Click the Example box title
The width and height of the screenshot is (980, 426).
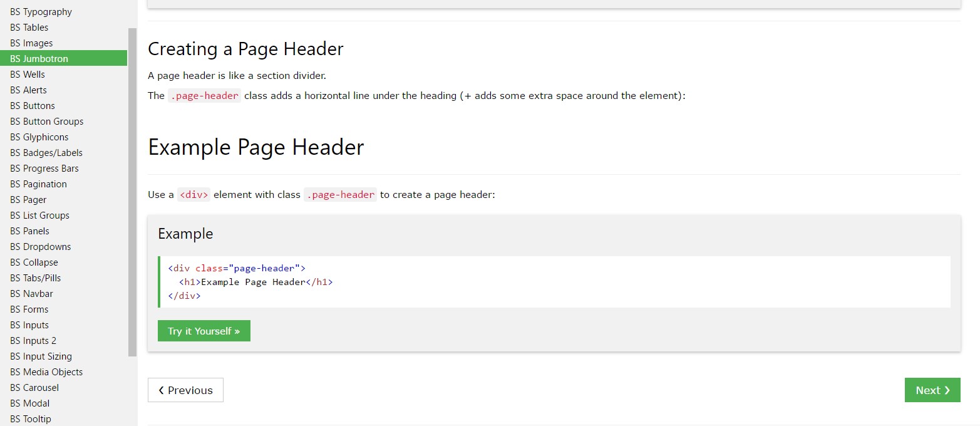coord(185,234)
